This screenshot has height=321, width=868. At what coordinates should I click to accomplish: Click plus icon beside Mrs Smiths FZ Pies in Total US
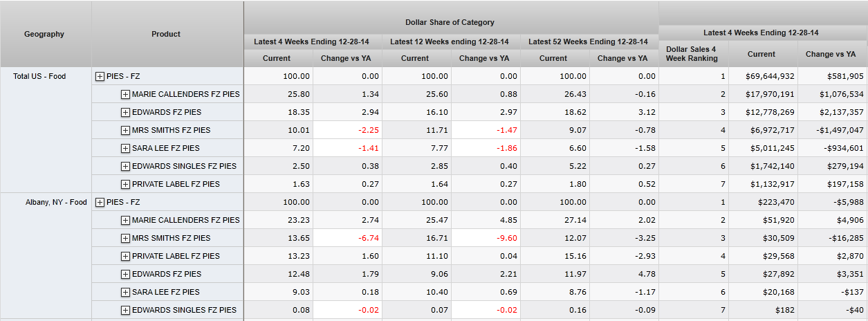pos(125,130)
